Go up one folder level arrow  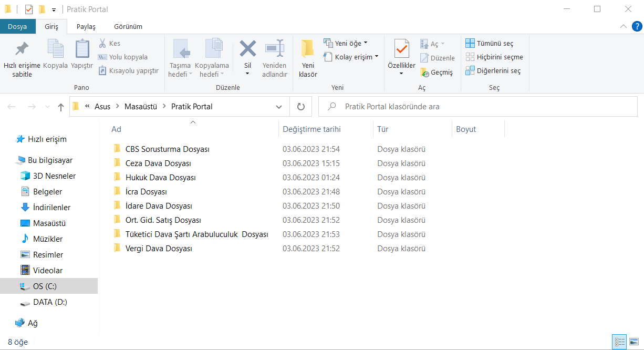click(x=61, y=107)
